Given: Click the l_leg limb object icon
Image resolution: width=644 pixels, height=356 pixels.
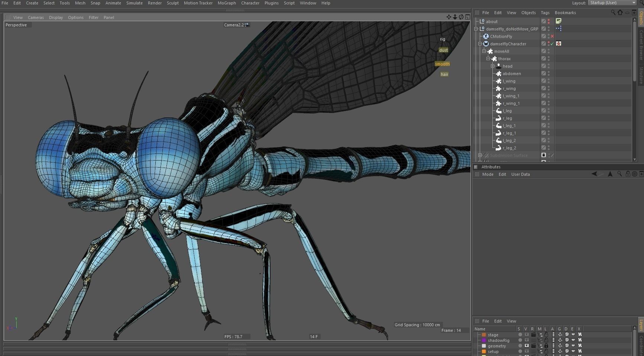Looking at the screenshot, I should pyautogui.click(x=499, y=111).
